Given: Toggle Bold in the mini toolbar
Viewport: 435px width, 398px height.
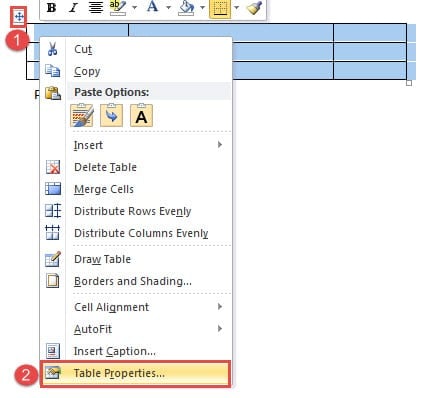Looking at the screenshot, I should [x=51, y=7].
